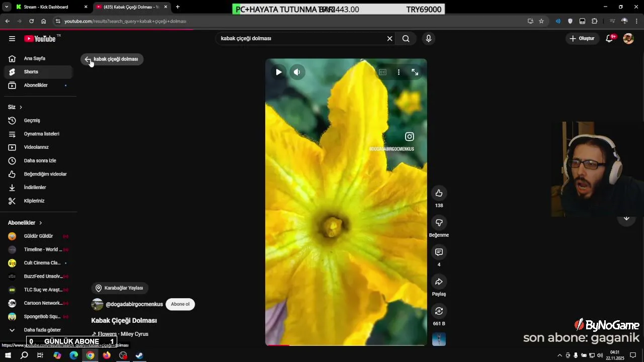The image size is (644, 362).
Task: Mute the Shorts video volume
Action: [297, 72]
